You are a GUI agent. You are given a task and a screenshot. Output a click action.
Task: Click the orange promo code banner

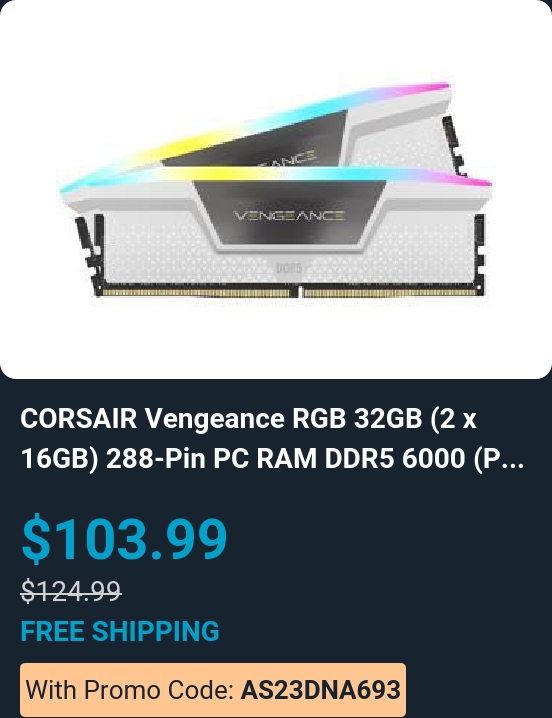(213, 689)
